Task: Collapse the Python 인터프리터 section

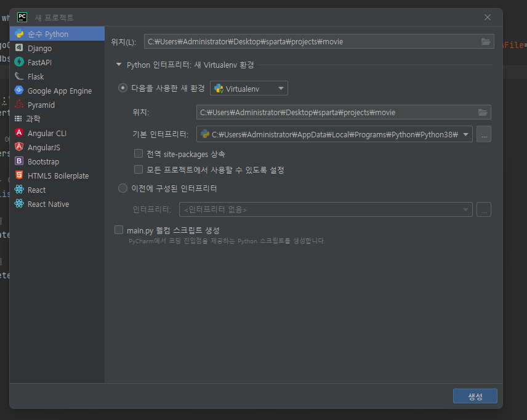Action: (x=119, y=64)
